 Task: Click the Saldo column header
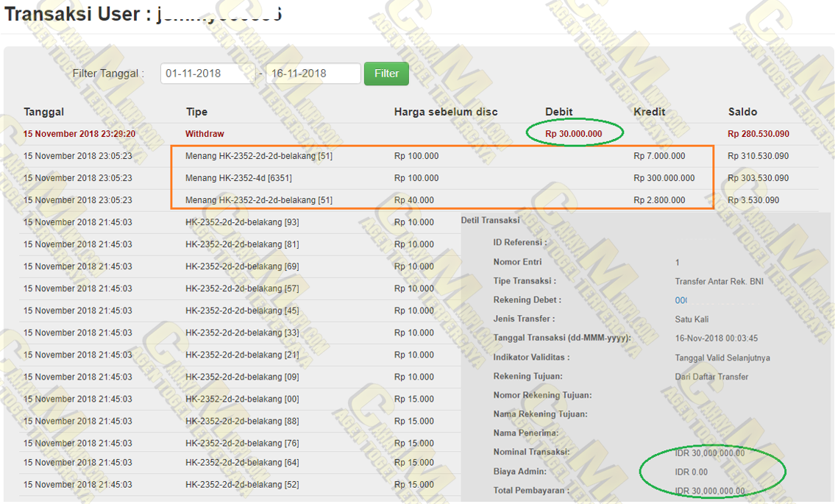[742, 112]
